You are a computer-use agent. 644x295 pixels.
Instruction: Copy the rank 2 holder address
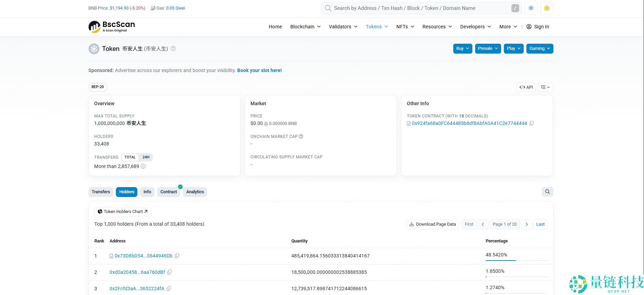point(170,272)
